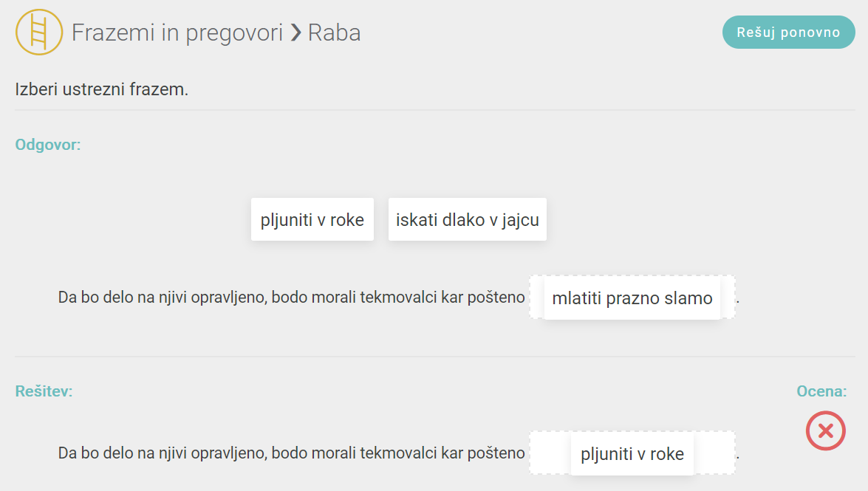Click the dashed drop zone in the answer sentence
This screenshot has width=868, height=491.
click(536, 298)
